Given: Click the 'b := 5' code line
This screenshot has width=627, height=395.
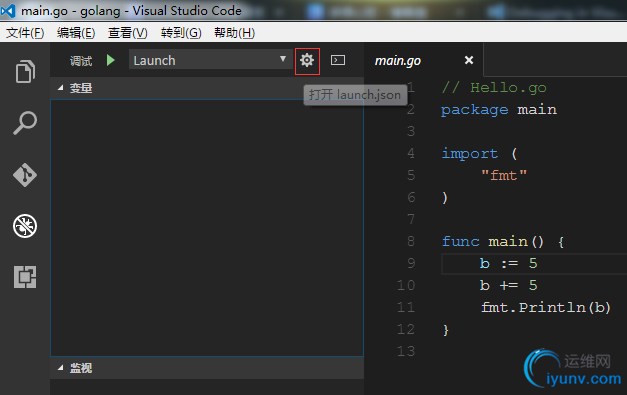Looking at the screenshot, I should (508, 263).
